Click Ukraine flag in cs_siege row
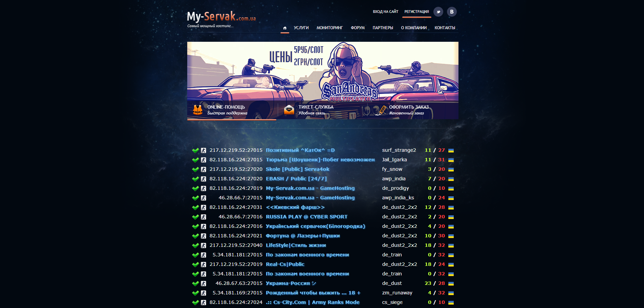644x308 pixels. click(451, 303)
